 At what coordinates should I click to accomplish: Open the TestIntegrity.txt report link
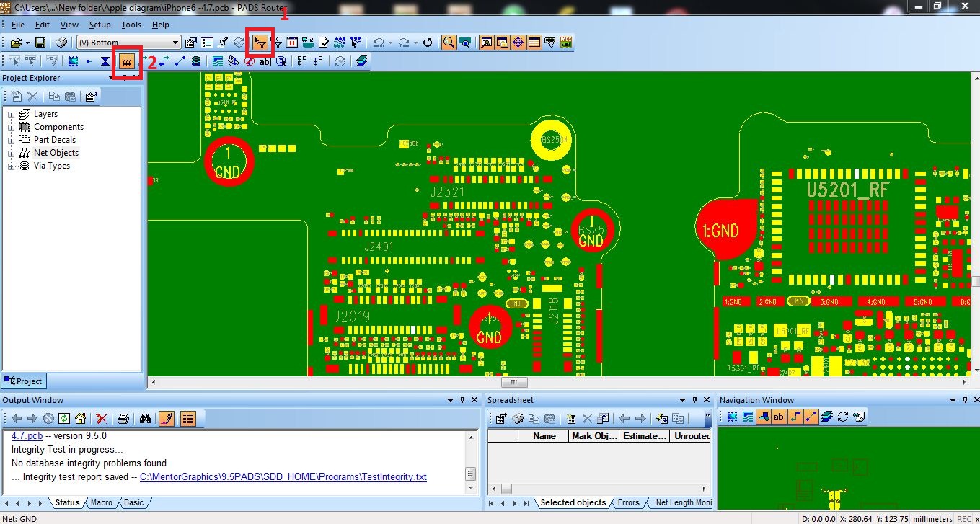283,476
